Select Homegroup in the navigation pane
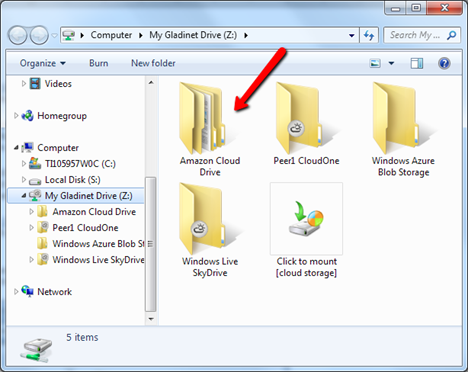 coord(62,116)
